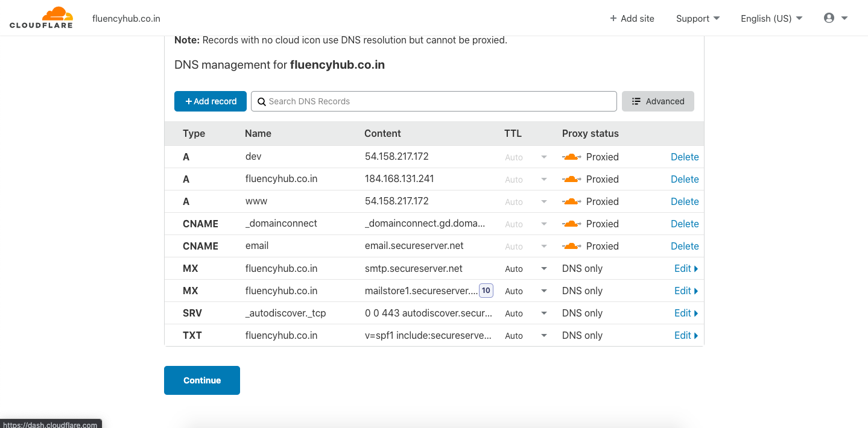Click 0 0 443 autodiscover content cell
The image size is (868, 428).
(428, 313)
